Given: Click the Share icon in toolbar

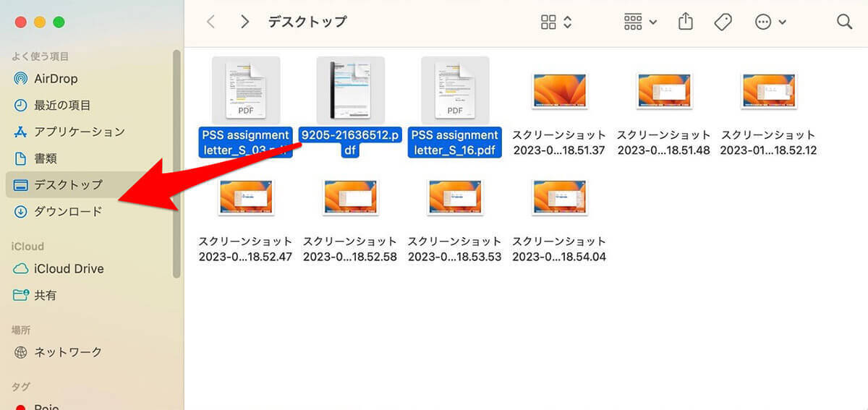Looking at the screenshot, I should 685,22.
